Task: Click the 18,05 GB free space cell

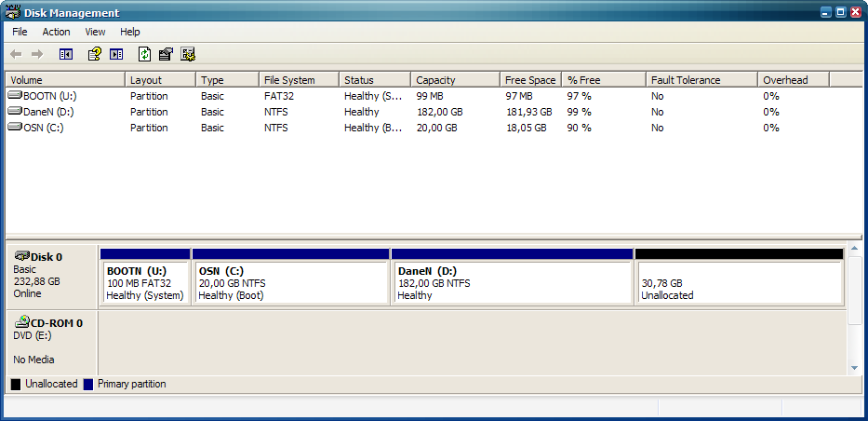Action: 526,128
